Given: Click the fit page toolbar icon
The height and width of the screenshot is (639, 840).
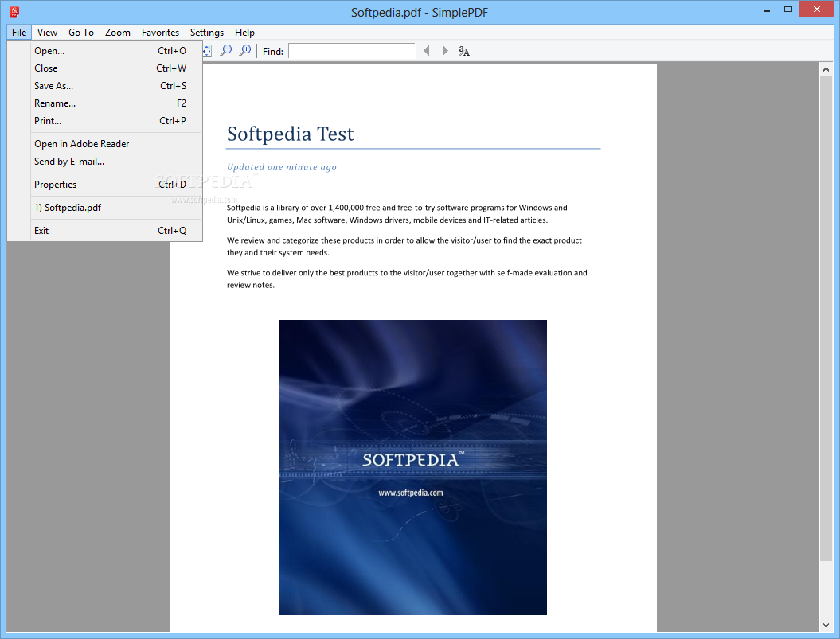Looking at the screenshot, I should tap(207, 51).
